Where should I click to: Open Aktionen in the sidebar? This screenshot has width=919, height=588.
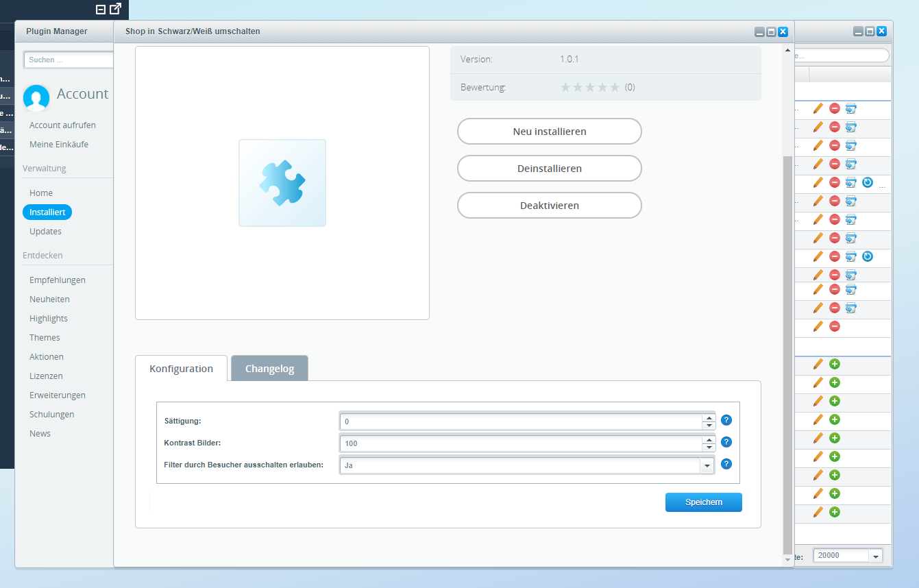(x=47, y=356)
